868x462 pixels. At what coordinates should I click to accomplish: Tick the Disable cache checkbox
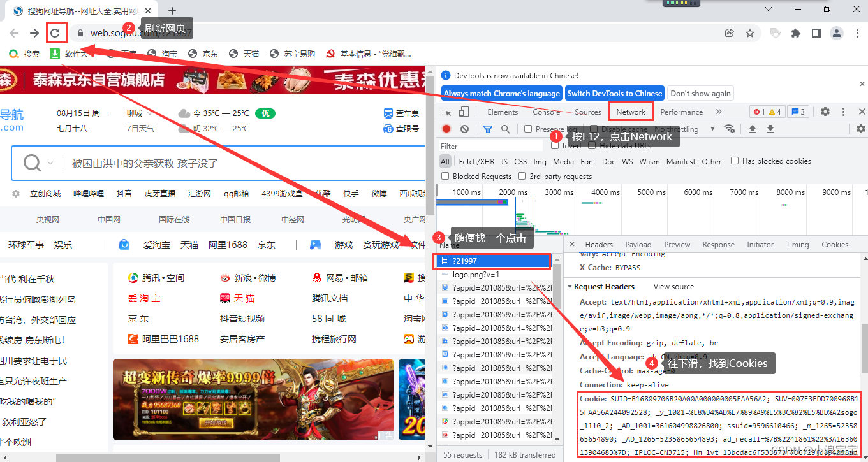[594, 129]
